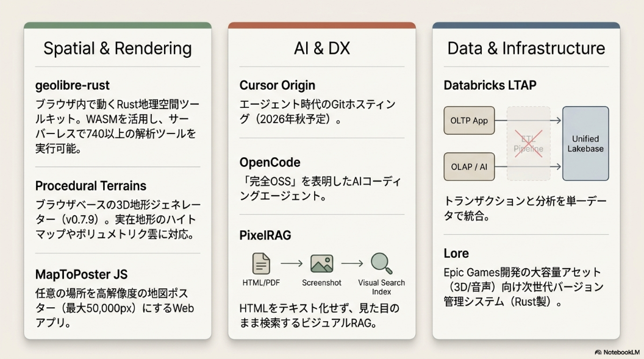
Task: Select the OLTP App box
Action: 469,121
